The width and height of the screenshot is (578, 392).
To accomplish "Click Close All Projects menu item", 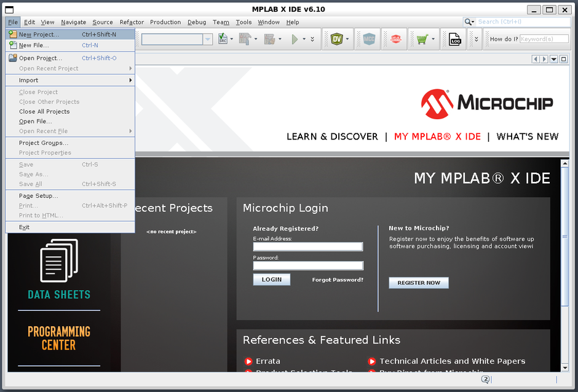I will [44, 112].
